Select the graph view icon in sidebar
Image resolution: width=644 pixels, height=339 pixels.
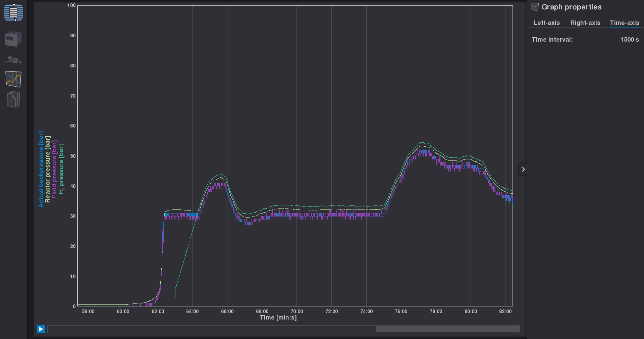tap(13, 79)
